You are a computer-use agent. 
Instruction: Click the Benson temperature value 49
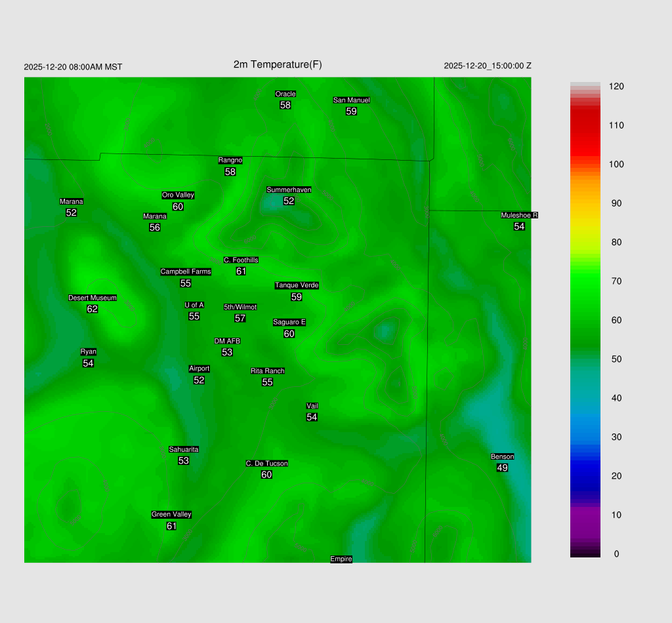(502, 468)
